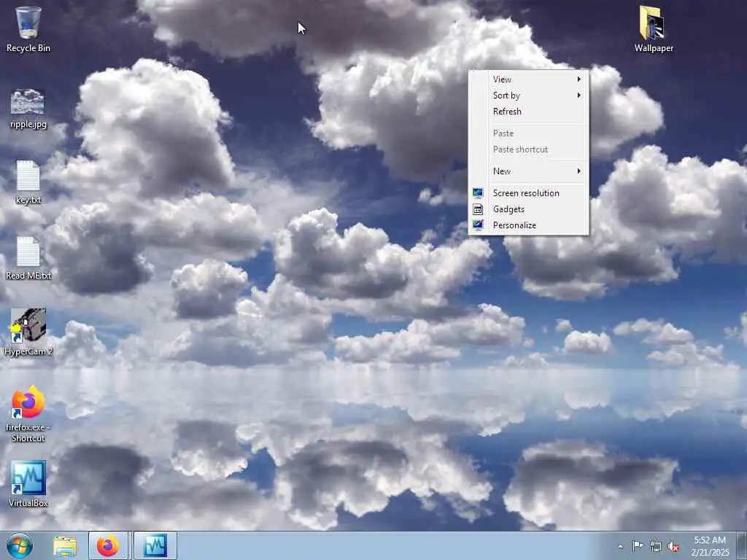Expand the View submenu

coord(528,79)
